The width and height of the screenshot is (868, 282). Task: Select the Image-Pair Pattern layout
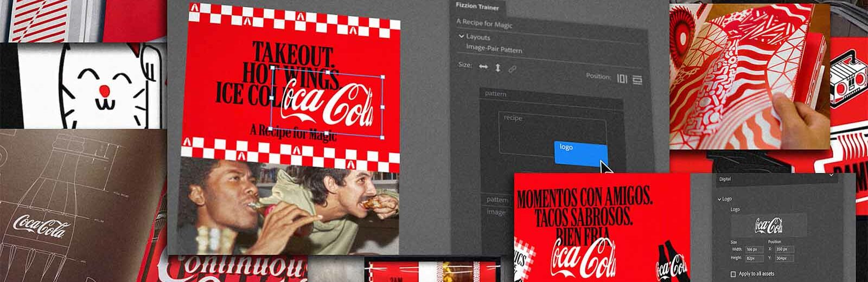pyautogui.click(x=494, y=50)
